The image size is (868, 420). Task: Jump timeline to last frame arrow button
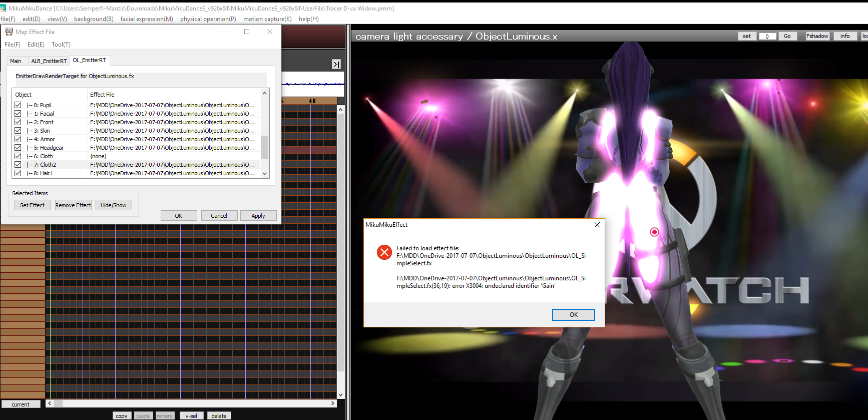(x=336, y=64)
